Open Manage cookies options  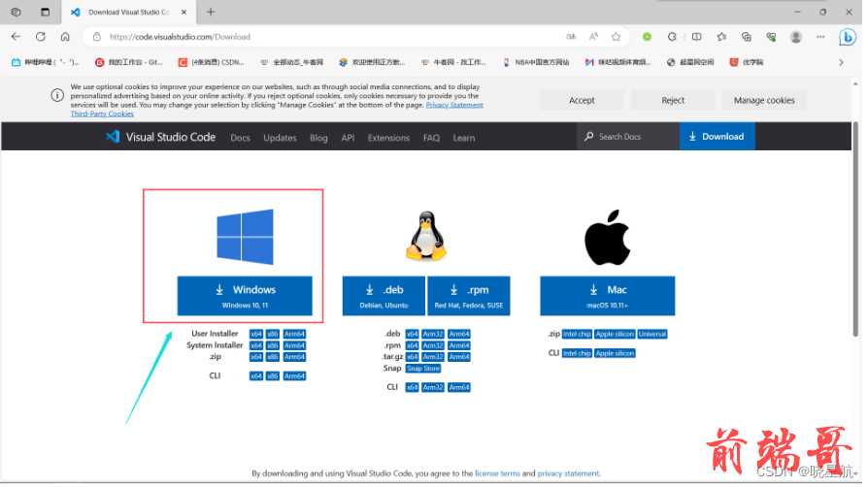point(764,100)
